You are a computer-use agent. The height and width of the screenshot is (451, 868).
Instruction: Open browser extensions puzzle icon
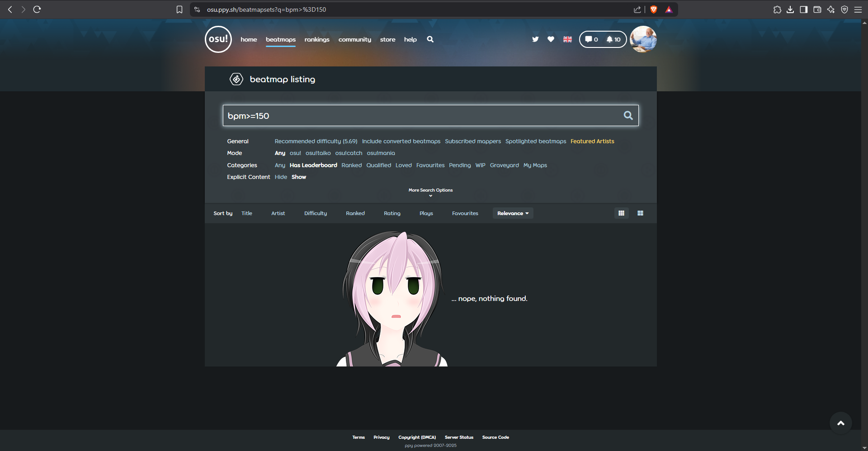click(x=777, y=9)
